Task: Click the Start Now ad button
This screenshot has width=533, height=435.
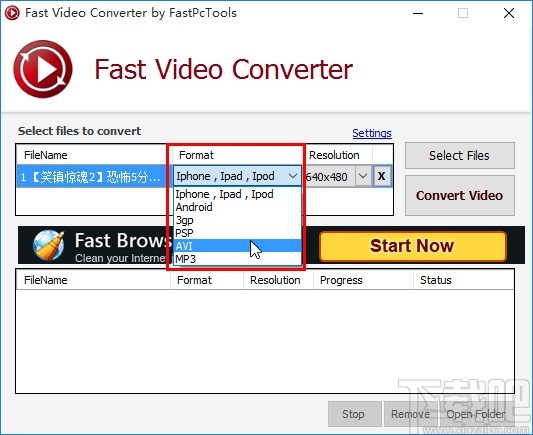Action: pyautogui.click(x=413, y=246)
